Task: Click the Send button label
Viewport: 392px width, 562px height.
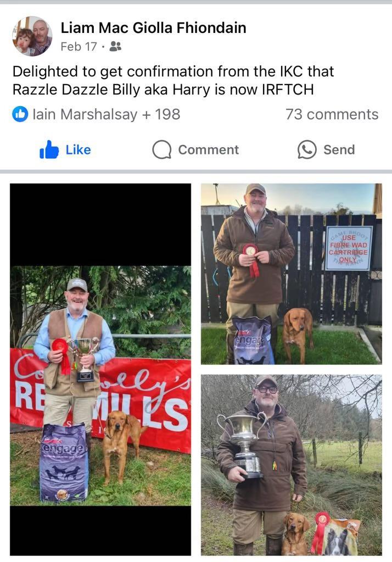Action: coord(339,149)
